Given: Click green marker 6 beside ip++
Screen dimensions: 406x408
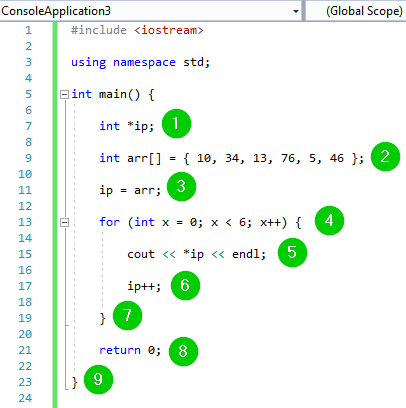Looking at the screenshot, I should click(185, 285).
